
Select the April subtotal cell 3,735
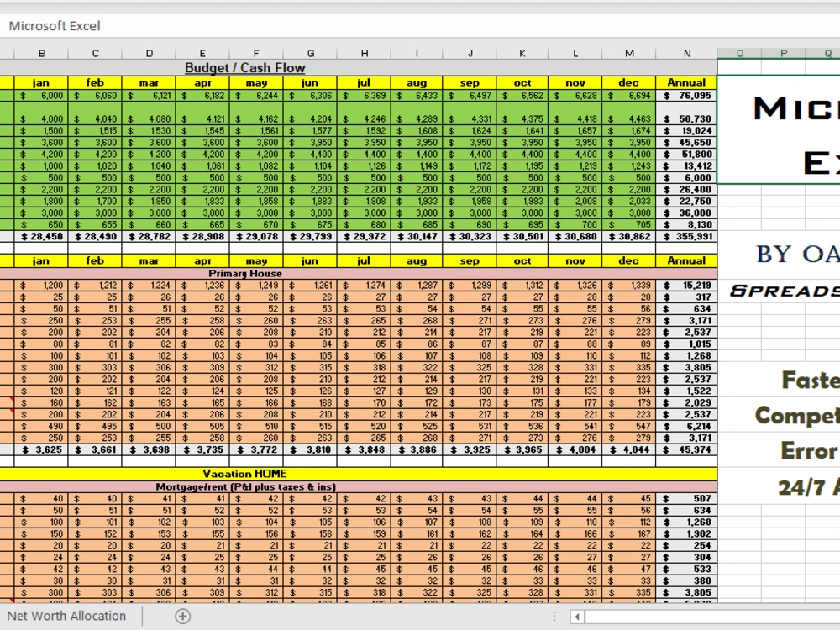tap(202, 449)
